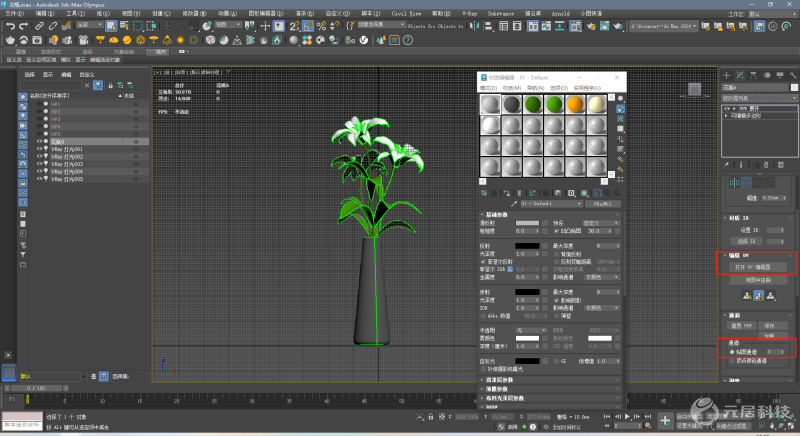Toggle visibility of UVW unwrap modifier
This screenshot has width=800, height=436.
coord(726,110)
